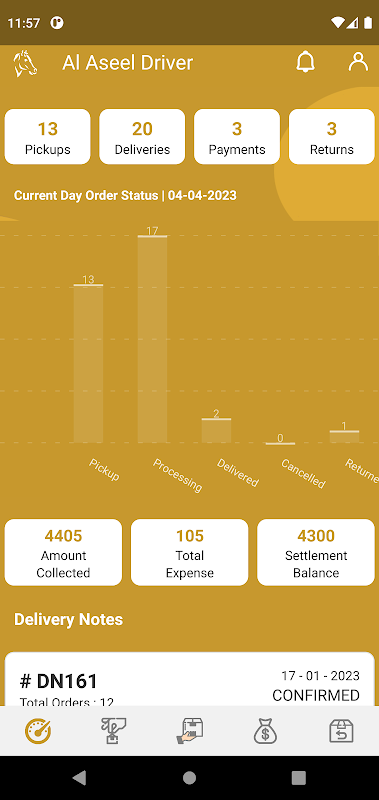379x800 pixels.
Task: Select the Amount Collected 4405 card
Action: click(63, 552)
